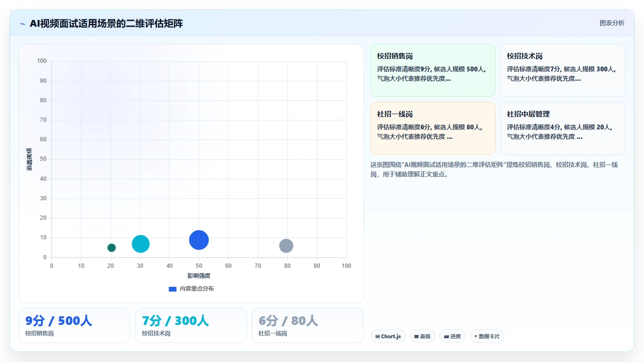Screen dimensions: 644x362
Task: Click the Chart.js tag
Action: click(388, 336)
